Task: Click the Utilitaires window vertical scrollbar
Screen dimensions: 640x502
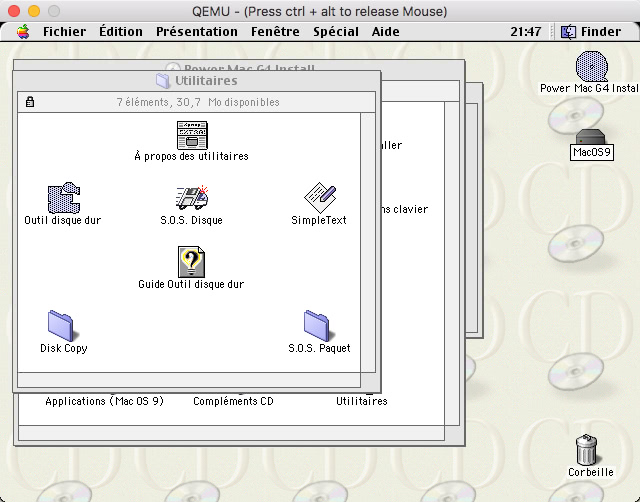Action: [x=368, y=242]
